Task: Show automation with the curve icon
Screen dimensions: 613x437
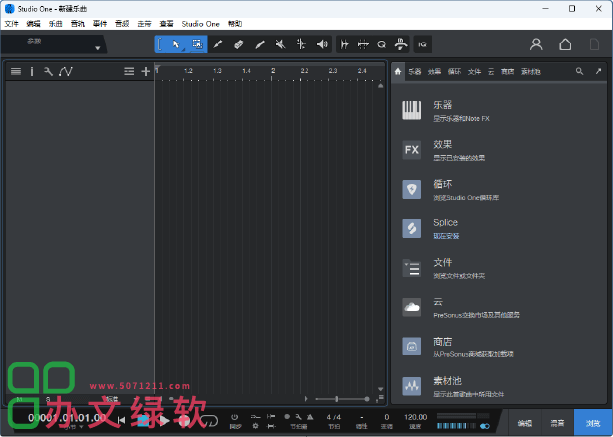Action: 66,72
